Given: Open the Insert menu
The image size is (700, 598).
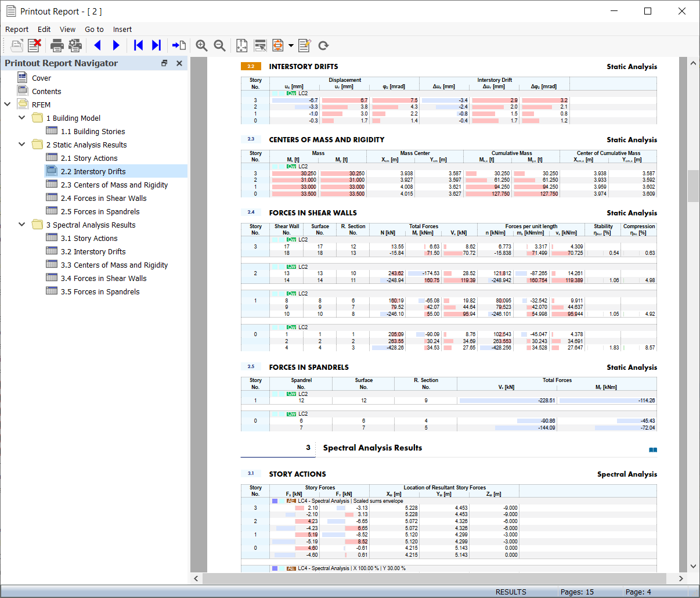Looking at the screenshot, I should 122,29.
